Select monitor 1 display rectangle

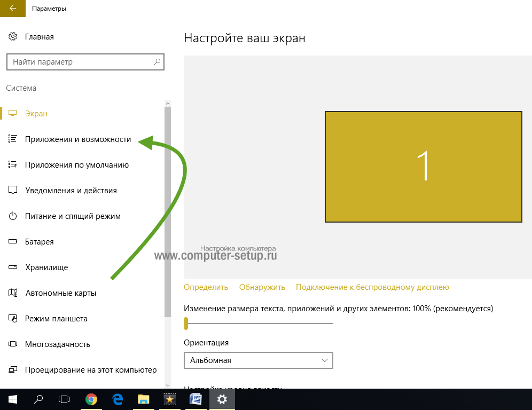coord(423,167)
